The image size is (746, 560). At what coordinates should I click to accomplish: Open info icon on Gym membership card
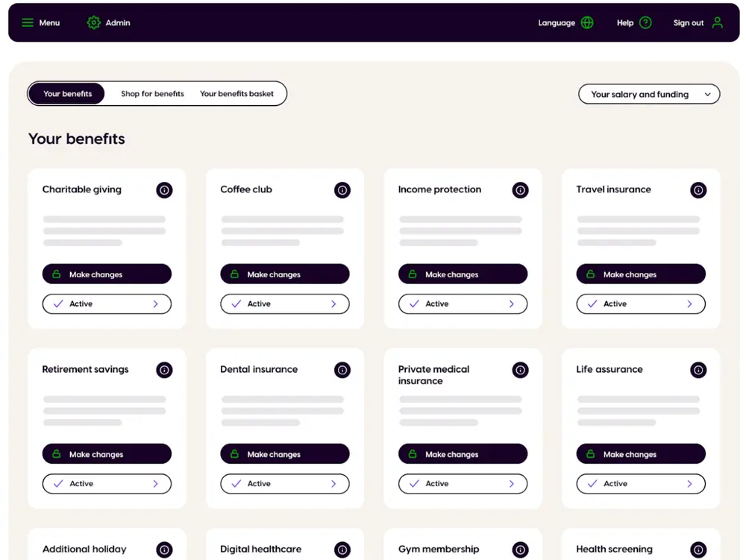click(520, 550)
